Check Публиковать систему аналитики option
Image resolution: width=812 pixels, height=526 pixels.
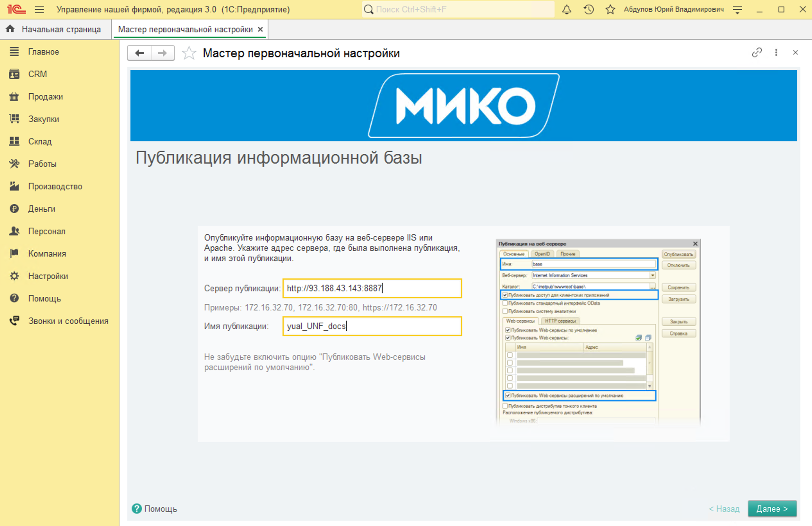[x=505, y=311]
